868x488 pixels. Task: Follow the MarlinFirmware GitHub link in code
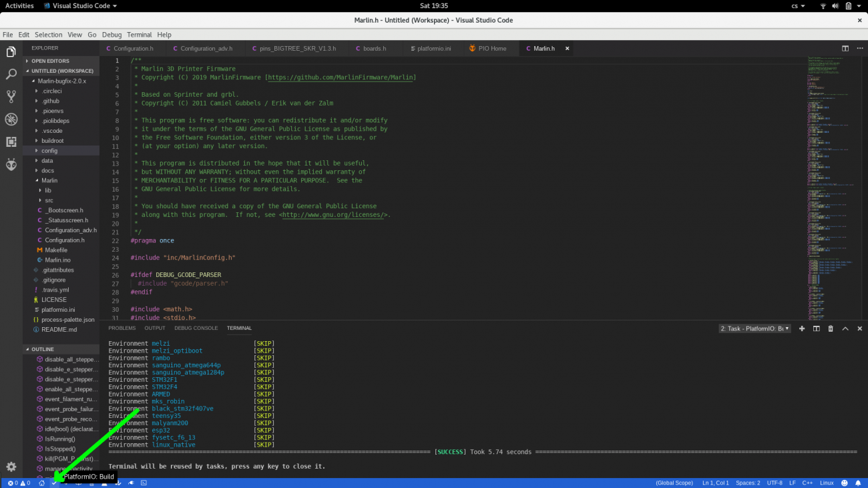341,77
